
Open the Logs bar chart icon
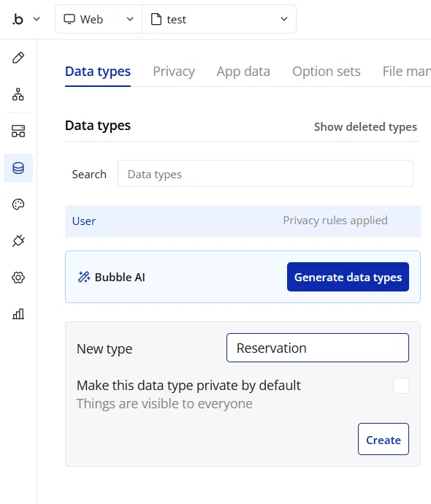(x=18, y=313)
